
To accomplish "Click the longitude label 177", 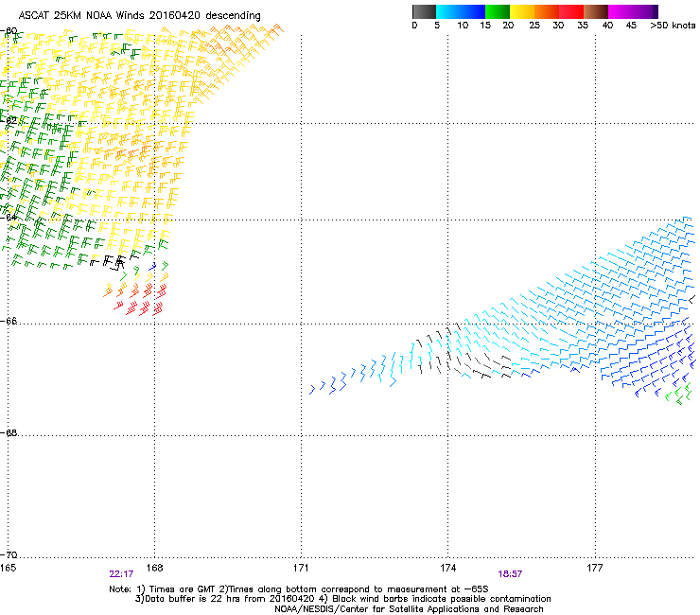I will 595,568.
